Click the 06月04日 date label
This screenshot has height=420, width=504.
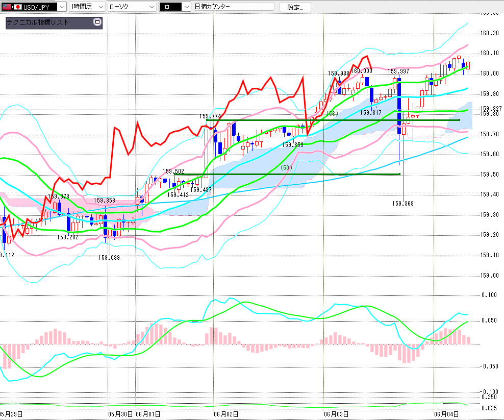coord(446,414)
